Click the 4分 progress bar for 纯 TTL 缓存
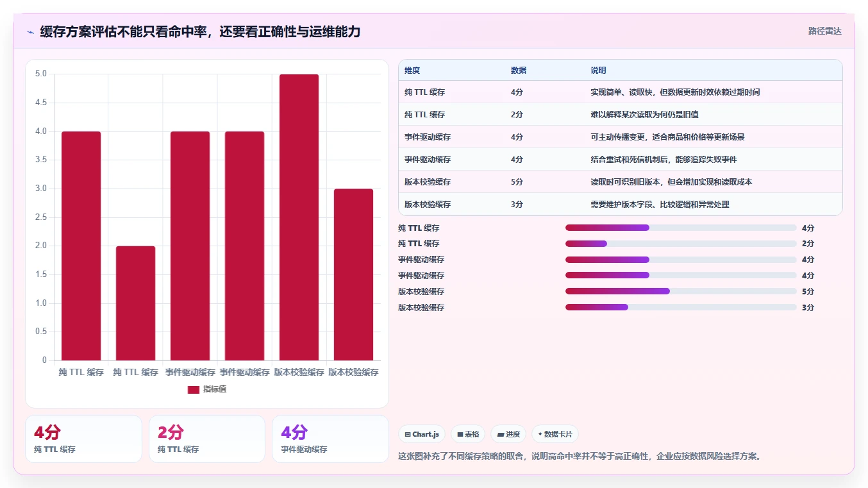This screenshot has width=868, height=488. pyautogui.click(x=681, y=228)
